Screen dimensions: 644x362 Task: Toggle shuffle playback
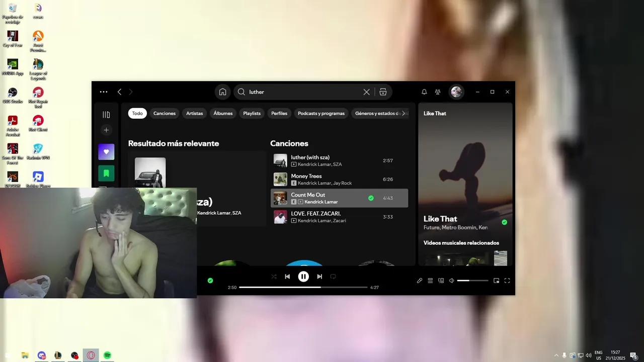[274, 277]
